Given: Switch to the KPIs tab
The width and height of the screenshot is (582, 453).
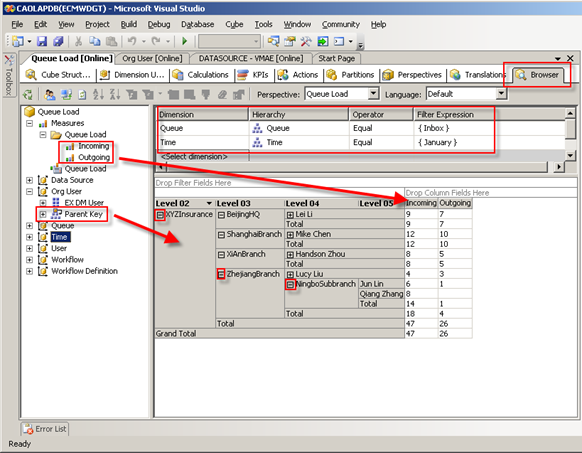Looking at the screenshot, I should [x=253, y=75].
